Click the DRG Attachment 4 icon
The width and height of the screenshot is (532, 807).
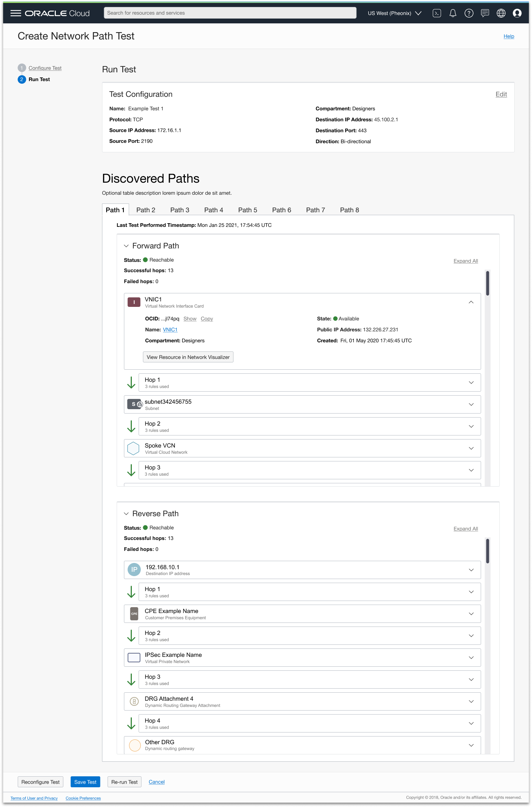134,701
